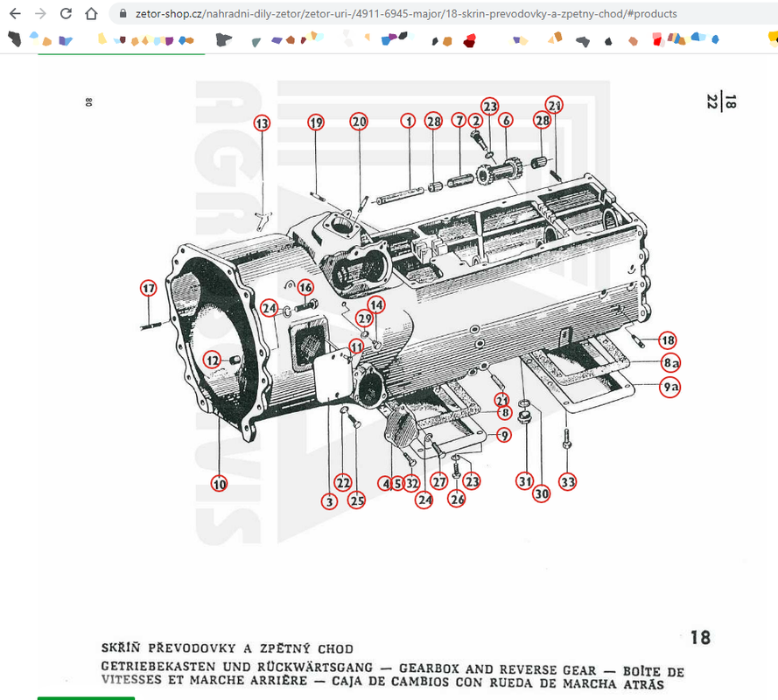Click the 'SKŘÍŇ PŘEVODOVKY A ZPĚTNÝ CHOD' caption
Screen dimensions: 778x700
coord(228,648)
